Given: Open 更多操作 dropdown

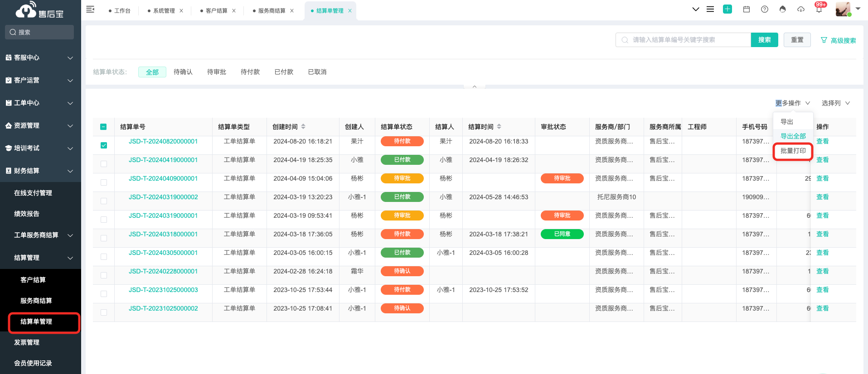Looking at the screenshot, I should pyautogui.click(x=792, y=103).
